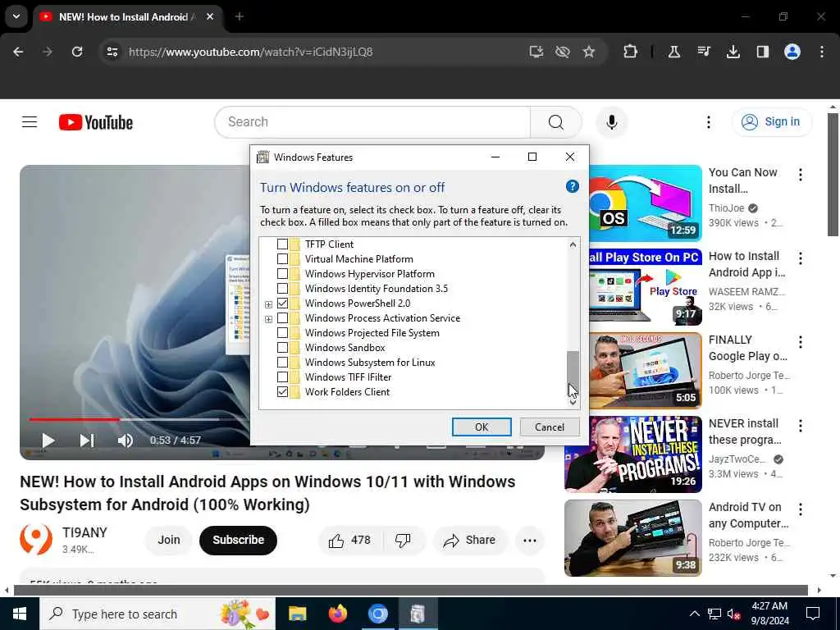Open options for "Android TV on any Computer" video
The width and height of the screenshot is (840, 630).
tap(801, 509)
